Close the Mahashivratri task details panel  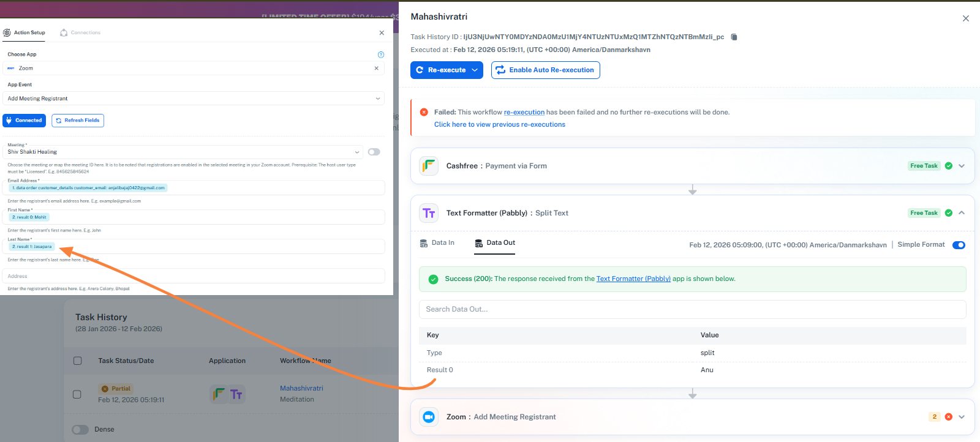pos(965,18)
